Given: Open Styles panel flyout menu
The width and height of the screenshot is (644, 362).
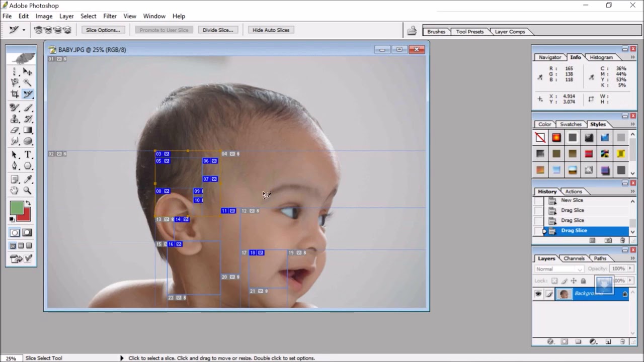Looking at the screenshot, I should [633, 124].
